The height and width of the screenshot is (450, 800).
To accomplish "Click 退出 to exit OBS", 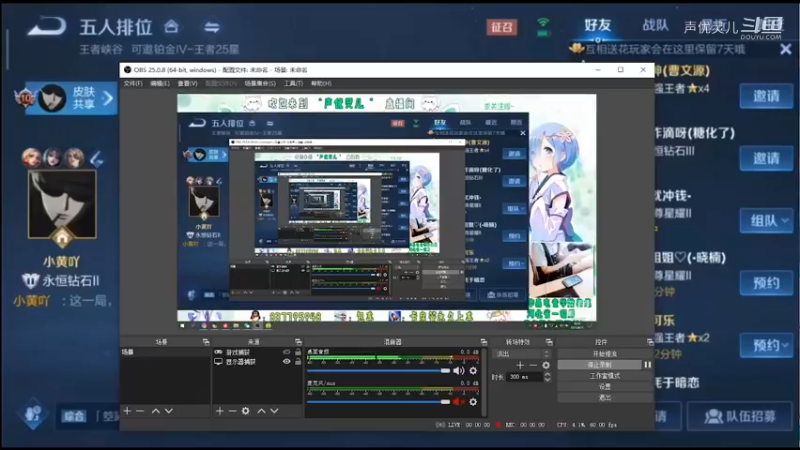I will point(605,397).
